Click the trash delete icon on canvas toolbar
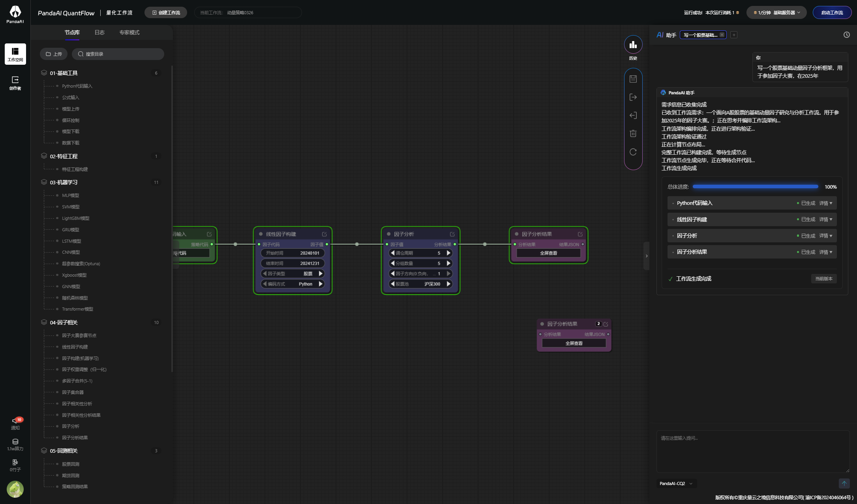The width and height of the screenshot is (857, 504). tap(633, 134)
